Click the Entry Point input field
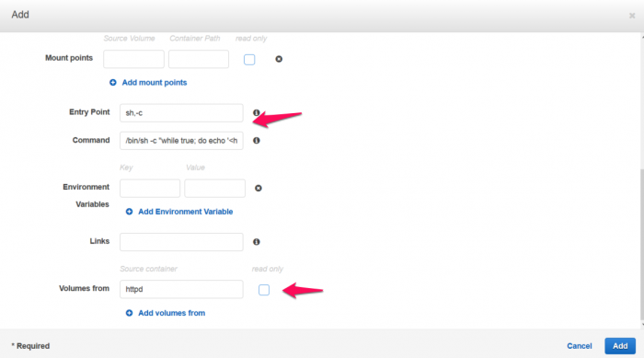 point(181,113)
